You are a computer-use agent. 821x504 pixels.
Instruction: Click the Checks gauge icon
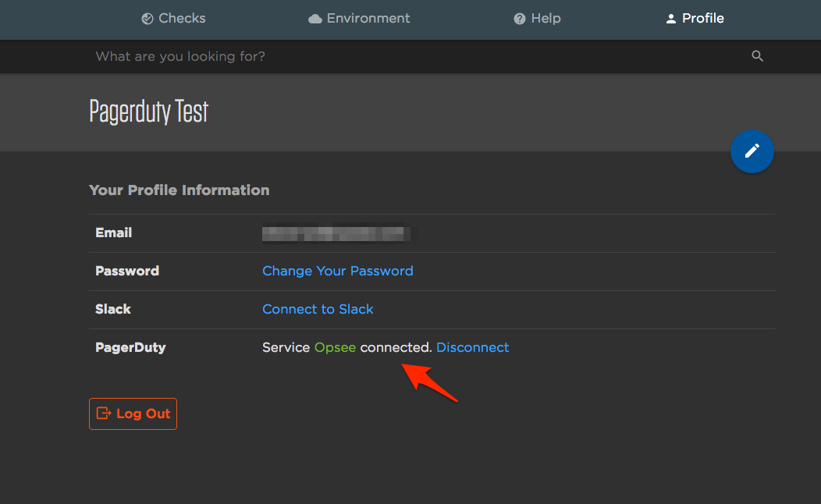point(147,19)
